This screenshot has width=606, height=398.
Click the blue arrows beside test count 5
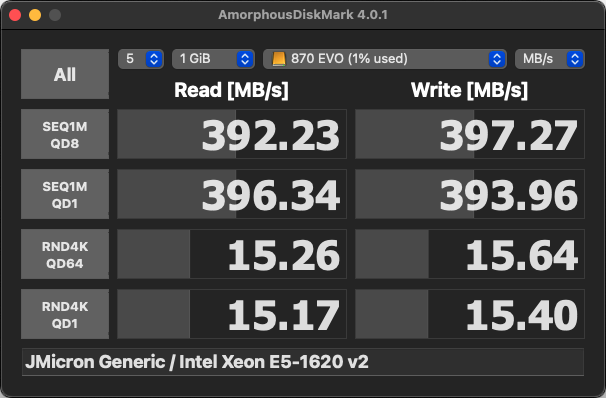pos(154,59)
